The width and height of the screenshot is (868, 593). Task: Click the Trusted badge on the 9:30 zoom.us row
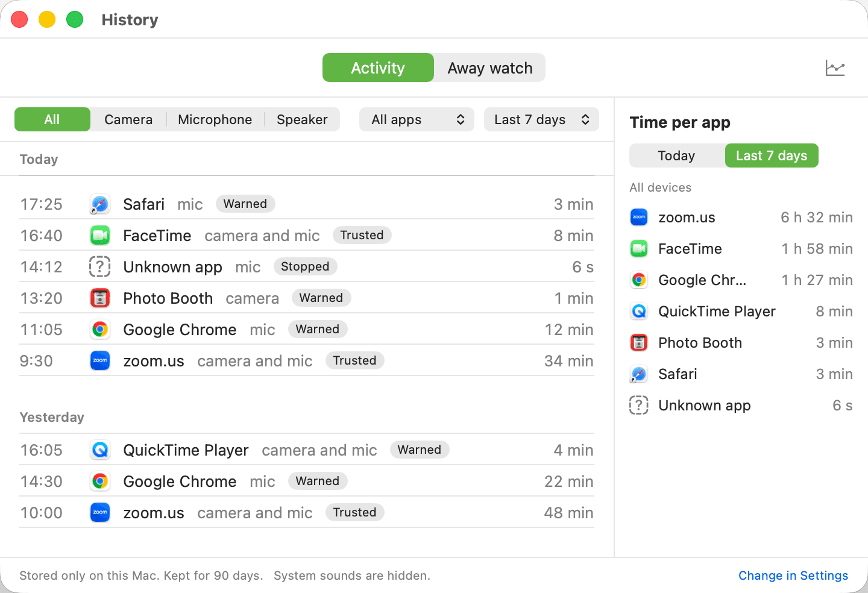(x=354, y=360)
